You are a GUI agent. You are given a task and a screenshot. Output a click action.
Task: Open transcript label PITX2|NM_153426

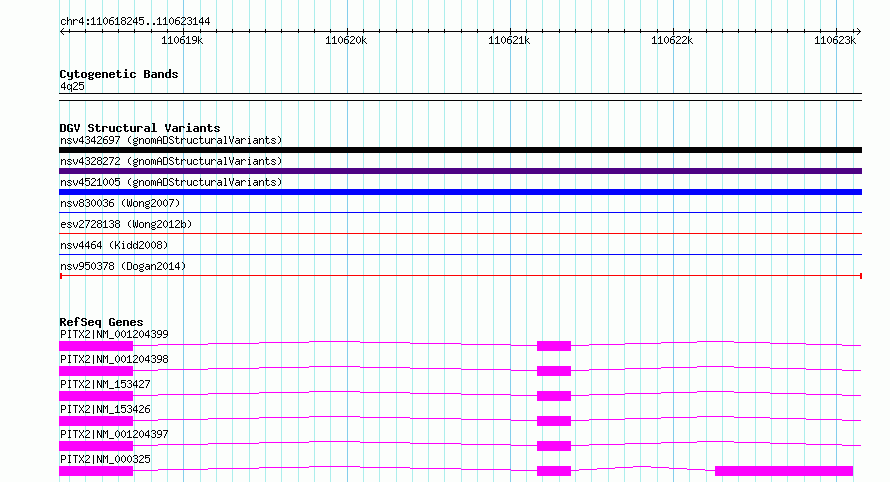point(105,409)
